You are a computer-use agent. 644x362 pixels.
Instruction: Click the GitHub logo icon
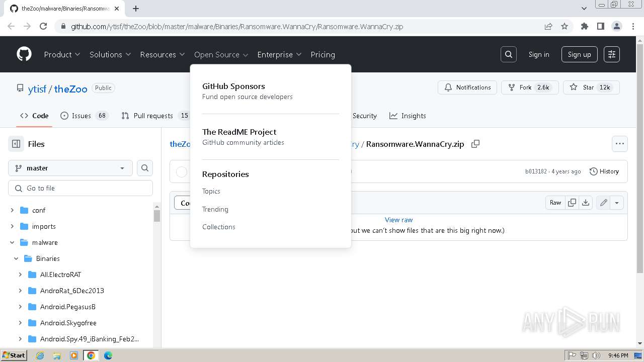click(x=24, y=54)
